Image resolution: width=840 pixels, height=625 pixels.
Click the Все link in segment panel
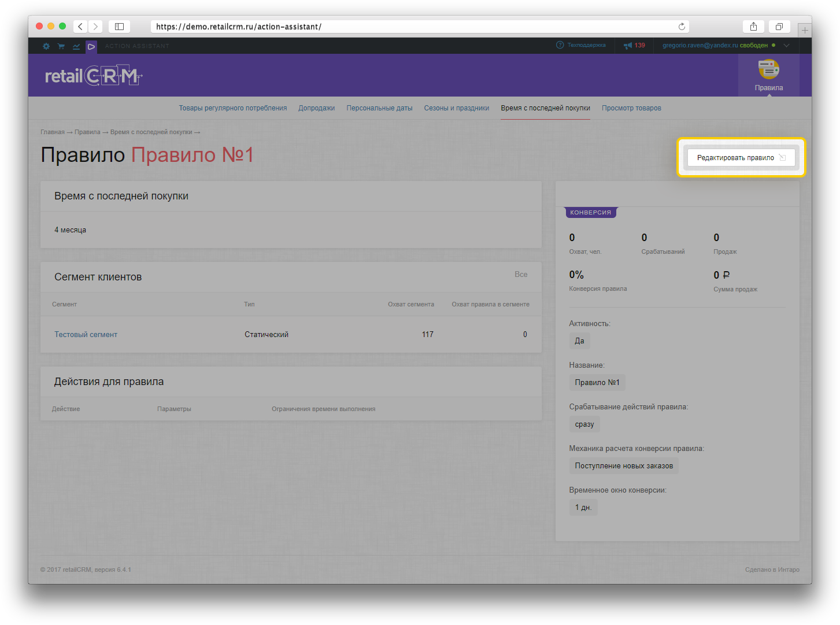point(521,274)
